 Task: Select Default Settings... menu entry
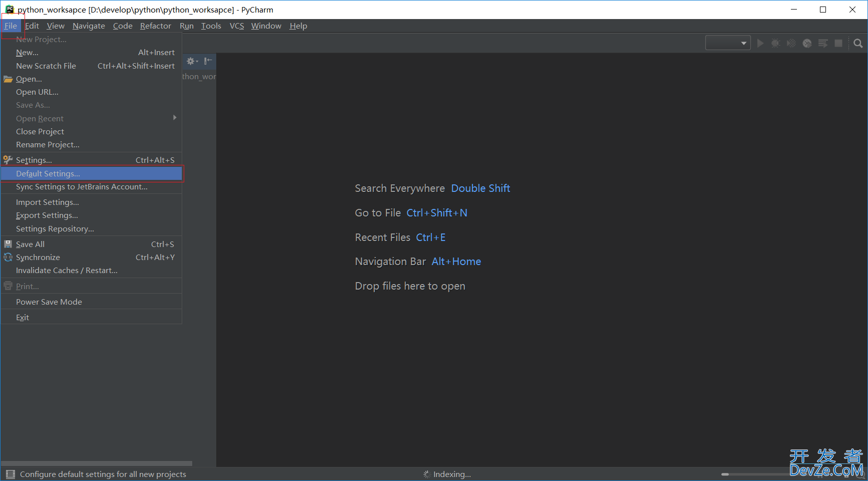click(92, 173)
